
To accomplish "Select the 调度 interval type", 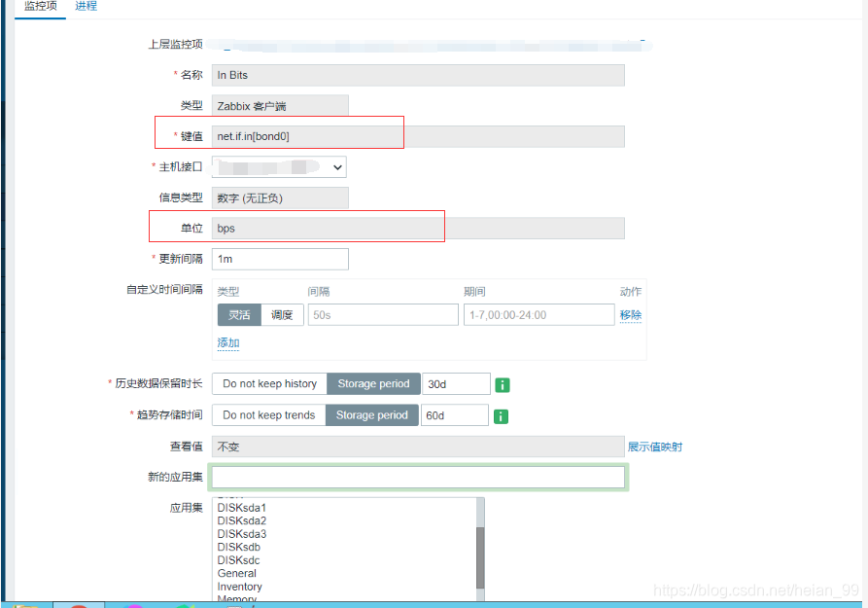I will click(x=282, y=315).
